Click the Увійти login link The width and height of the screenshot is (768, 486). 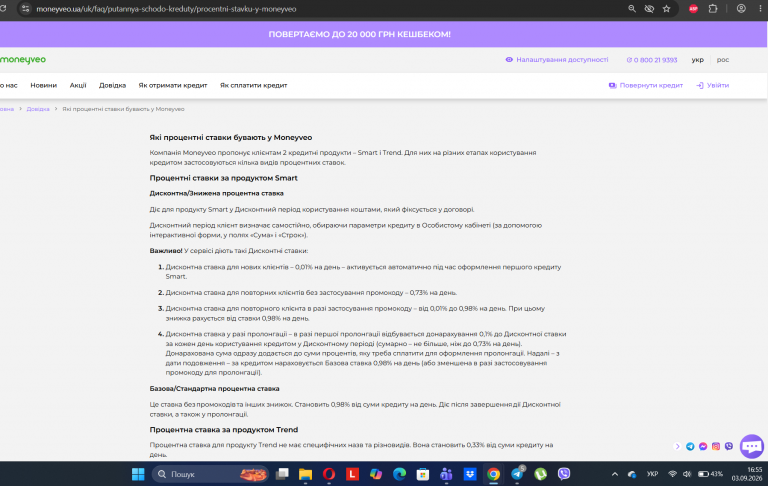click(713, 85)
